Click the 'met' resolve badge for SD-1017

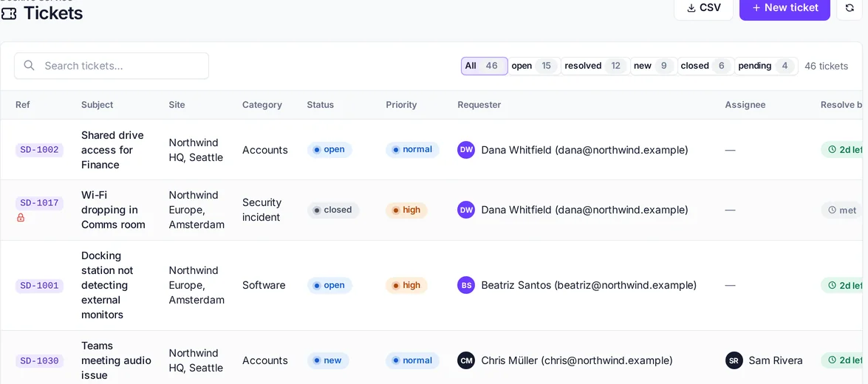(x=842, y=210)
